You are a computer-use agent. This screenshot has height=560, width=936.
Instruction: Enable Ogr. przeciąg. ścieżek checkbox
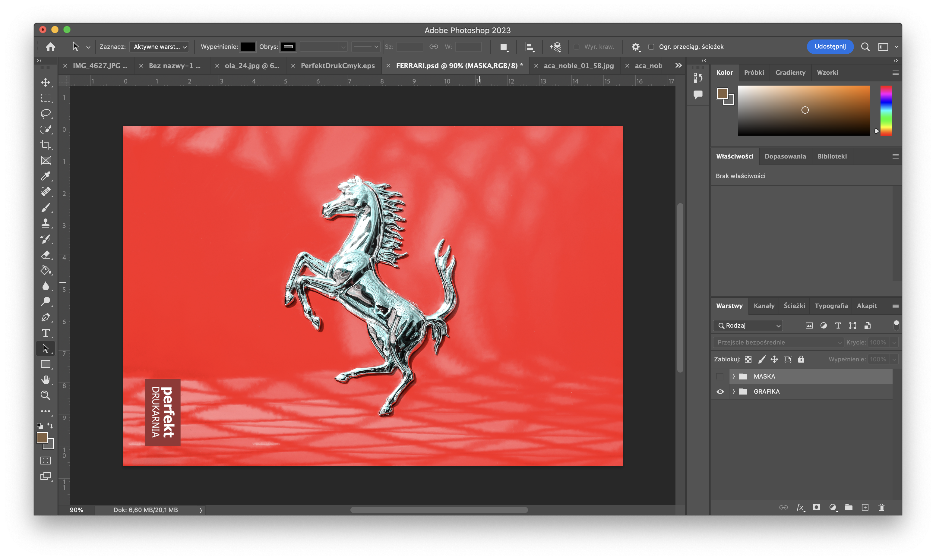pyautogui.click(x=651, y=47)
